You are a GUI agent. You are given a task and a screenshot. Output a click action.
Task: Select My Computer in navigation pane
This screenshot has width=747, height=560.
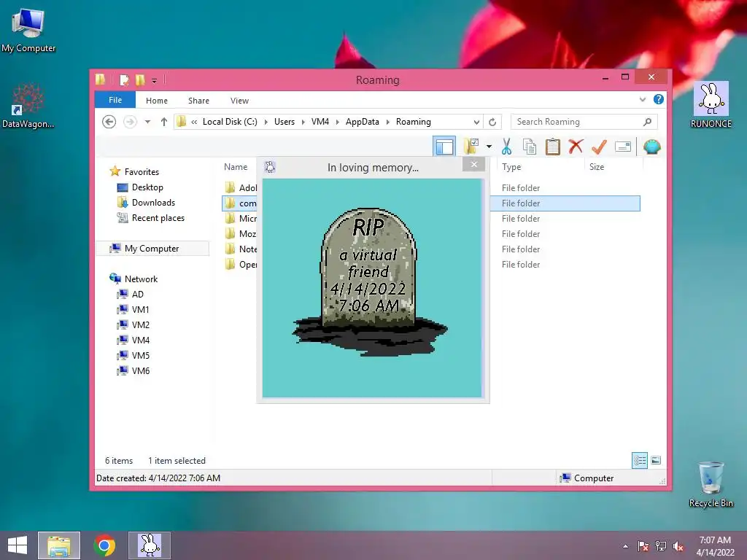(152, 248)
